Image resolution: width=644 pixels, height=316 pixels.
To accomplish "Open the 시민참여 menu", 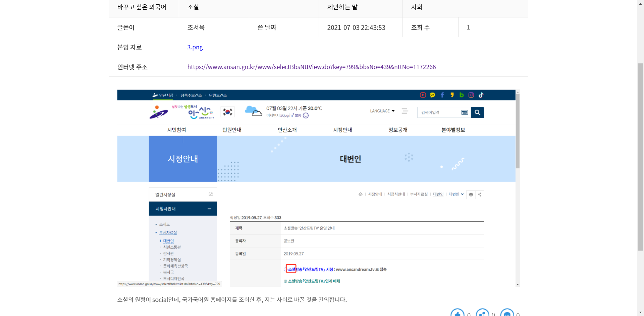I will (x=176, y=130).
